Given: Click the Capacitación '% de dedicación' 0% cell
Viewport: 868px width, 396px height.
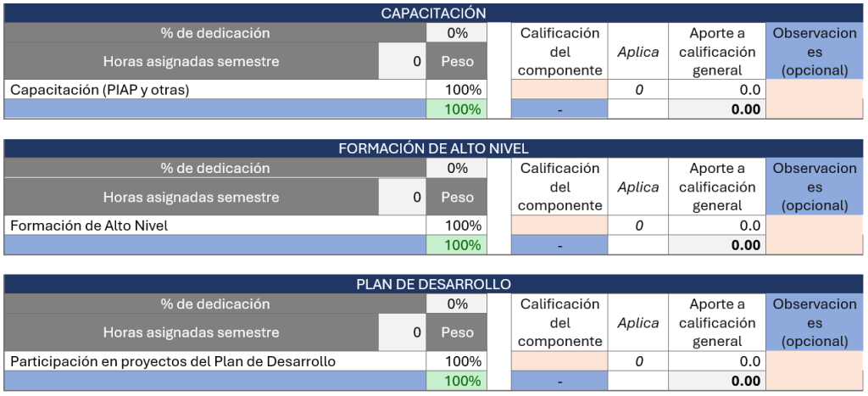Looking at the screenshot, I should pyautogui.click(x=457, y=33).
